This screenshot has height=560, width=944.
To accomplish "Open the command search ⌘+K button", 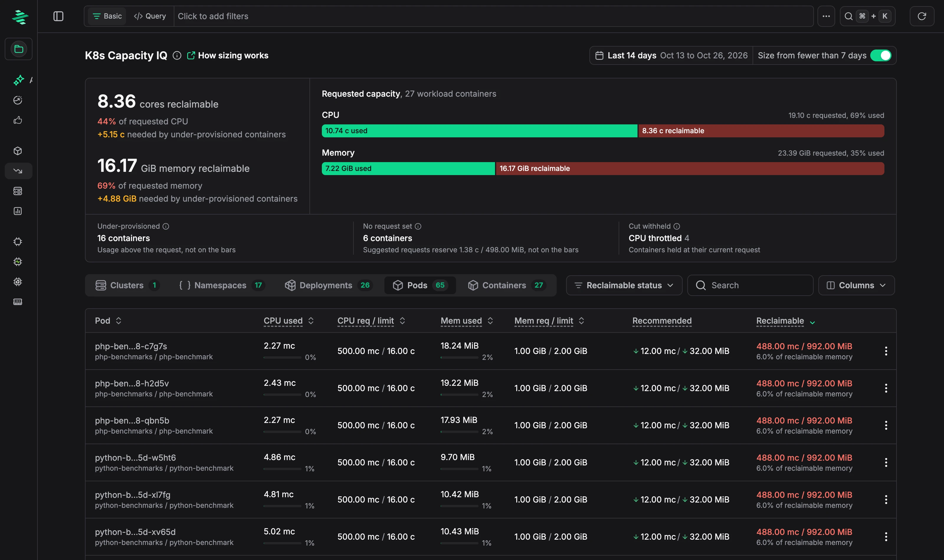I will coord(867,16).
